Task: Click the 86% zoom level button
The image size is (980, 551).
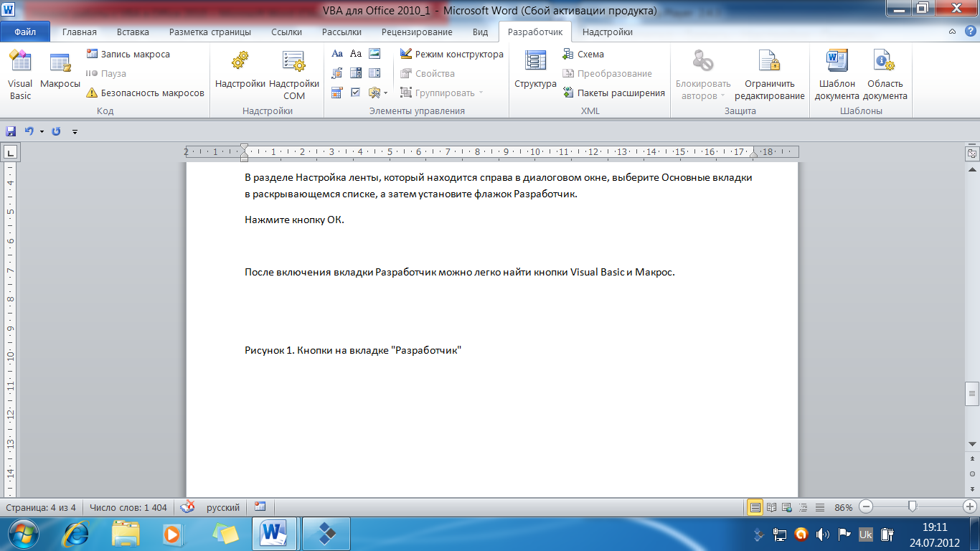Action: [844, 507]
